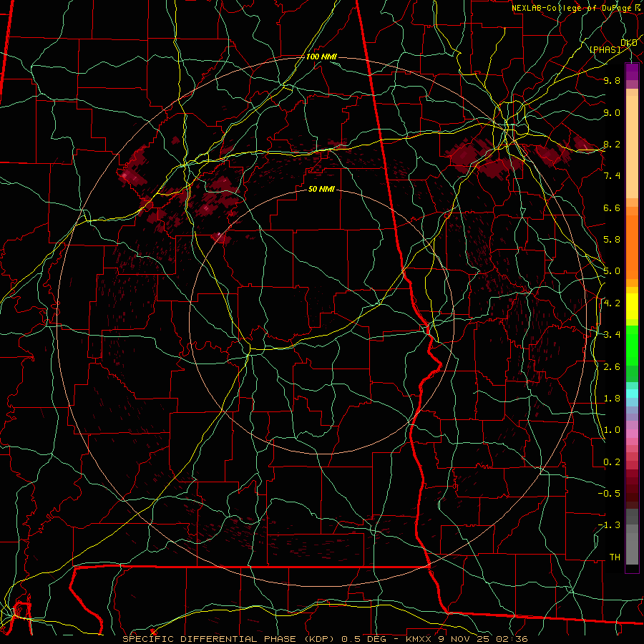The image size is (644, 644).
Task: Pick the light peach swatch near 8.2
Action: [x=632, y=147]
